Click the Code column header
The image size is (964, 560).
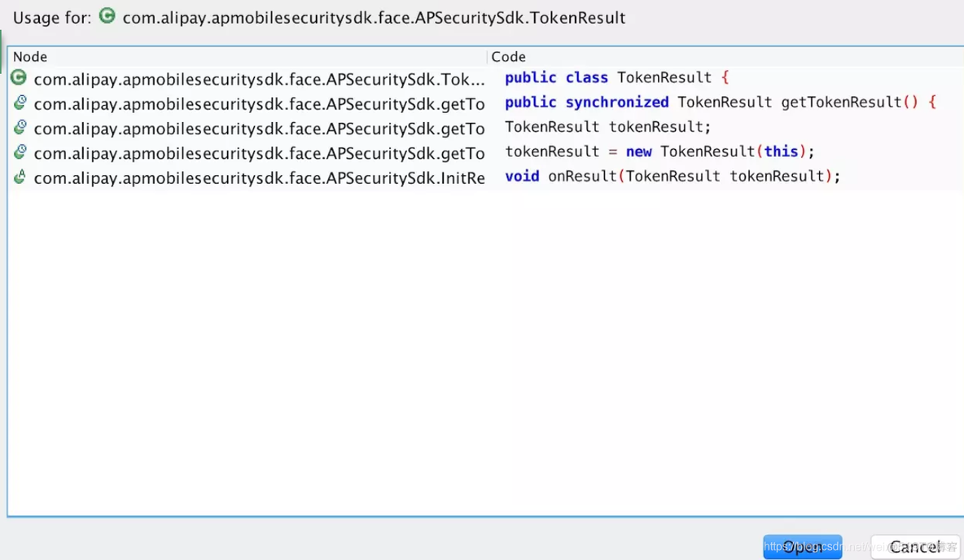point(725,56)
